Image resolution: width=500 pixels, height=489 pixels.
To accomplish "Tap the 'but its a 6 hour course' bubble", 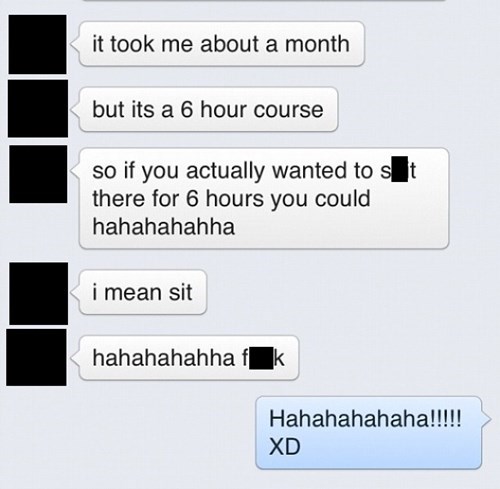I will [x=208, y=109].
